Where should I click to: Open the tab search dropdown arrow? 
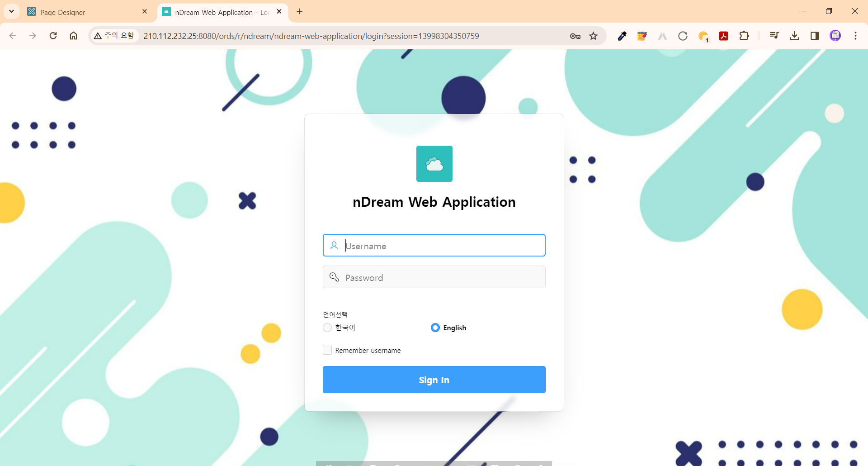pos(11,11)
